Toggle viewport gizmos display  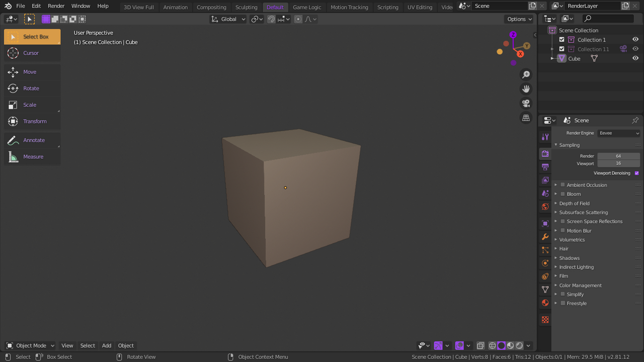(x=438, y=345)
